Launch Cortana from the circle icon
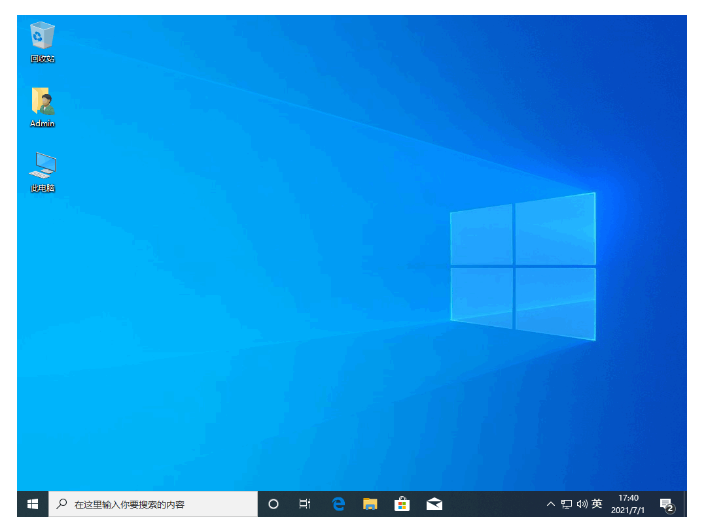 pos(273,504)
